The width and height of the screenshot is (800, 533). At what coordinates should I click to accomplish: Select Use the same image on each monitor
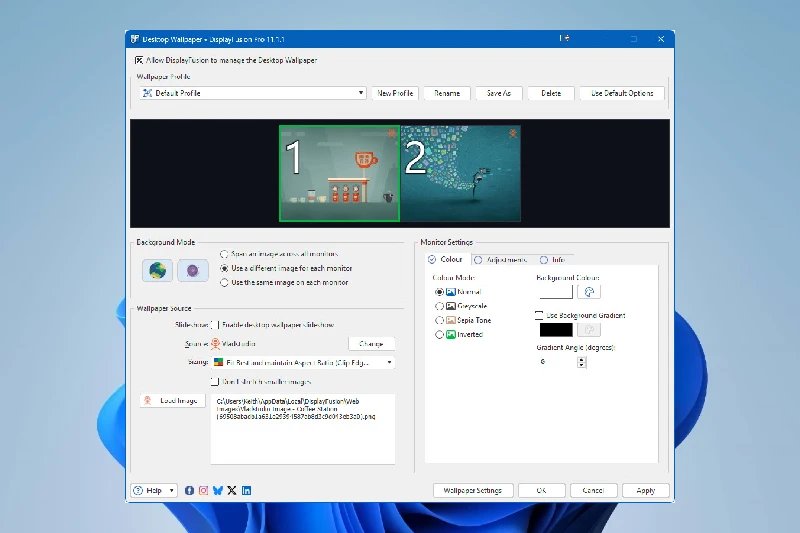click(224, 282)
